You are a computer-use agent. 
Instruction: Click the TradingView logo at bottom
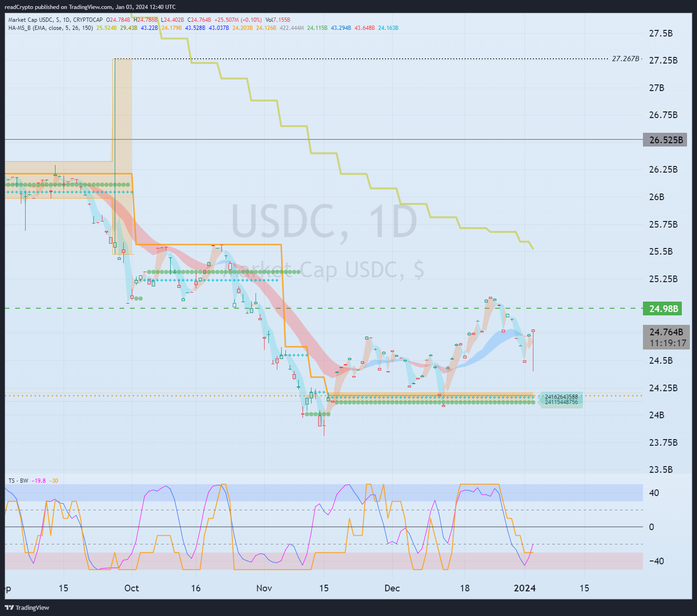click(27, 607)
